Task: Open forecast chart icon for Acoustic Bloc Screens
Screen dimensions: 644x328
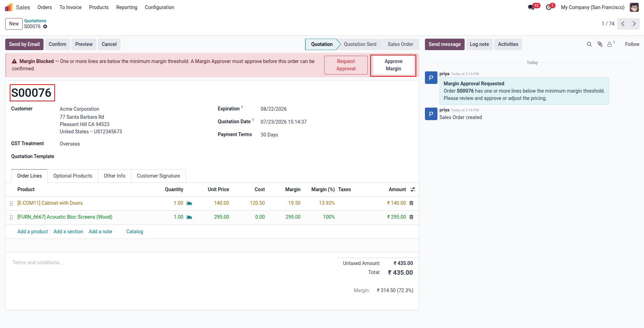Action: coord(189,217)
